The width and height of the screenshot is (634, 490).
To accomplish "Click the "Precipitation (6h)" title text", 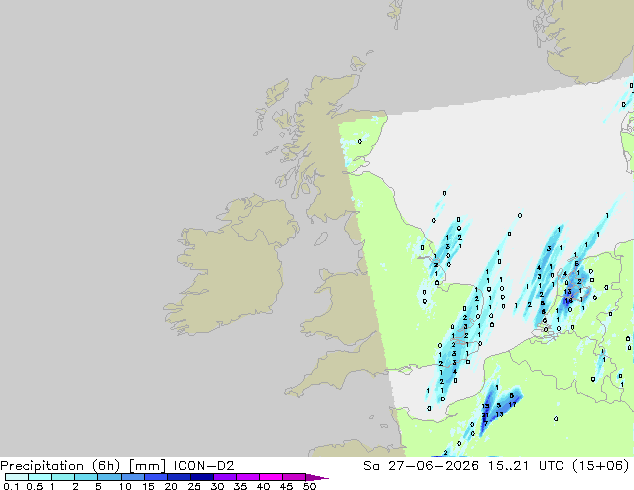I will [60, 466].
